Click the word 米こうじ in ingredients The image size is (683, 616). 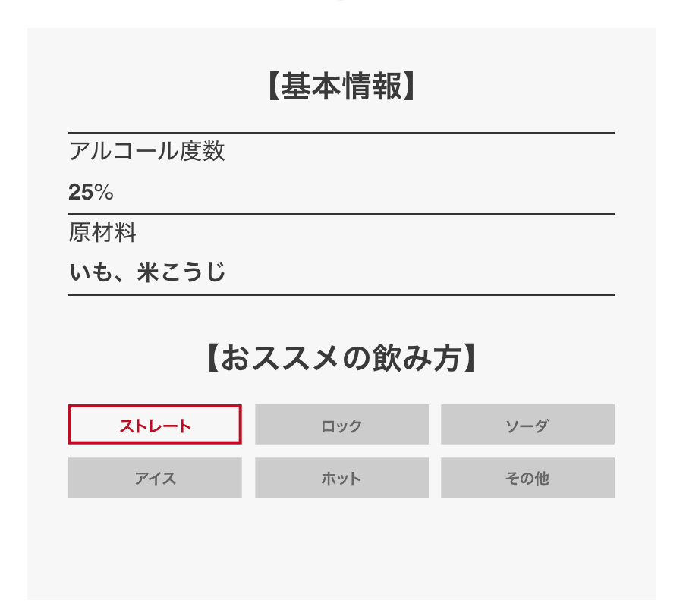point(181,272)
